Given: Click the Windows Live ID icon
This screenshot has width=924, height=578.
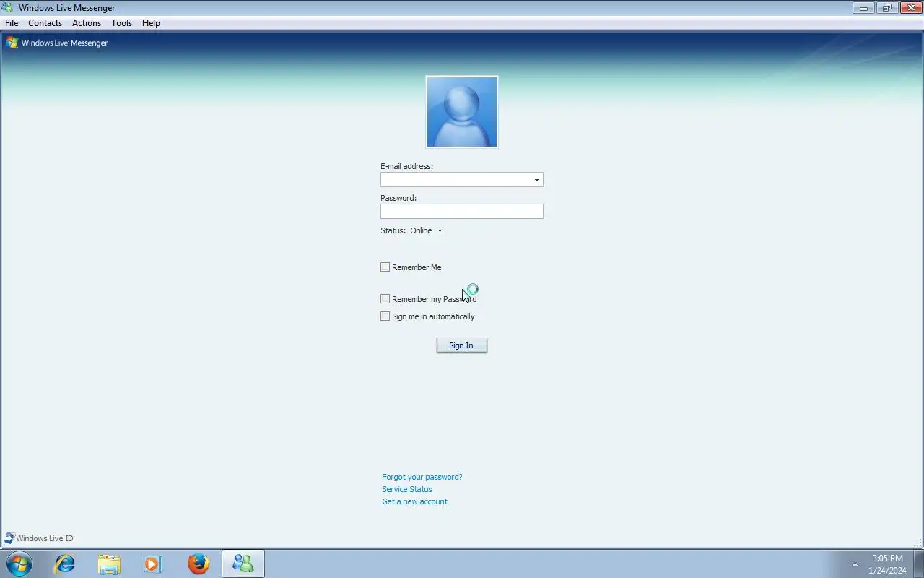Looking at the screenshot, I should pos(9,538).
